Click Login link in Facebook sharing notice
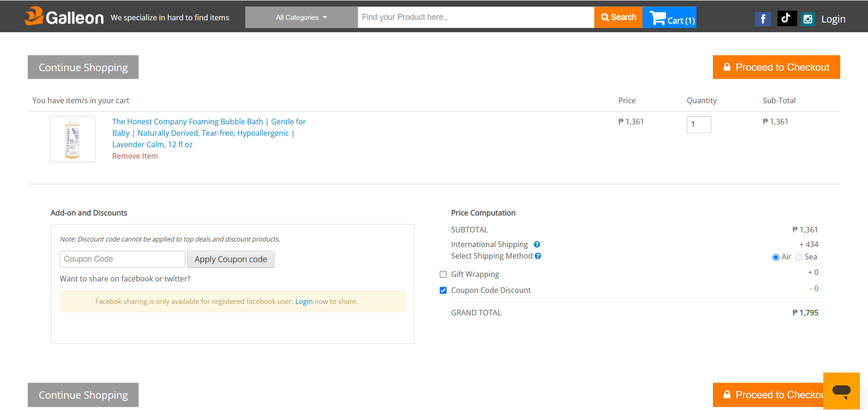The width and height of the screenshot is (868, 410). [x=304, y=301]
